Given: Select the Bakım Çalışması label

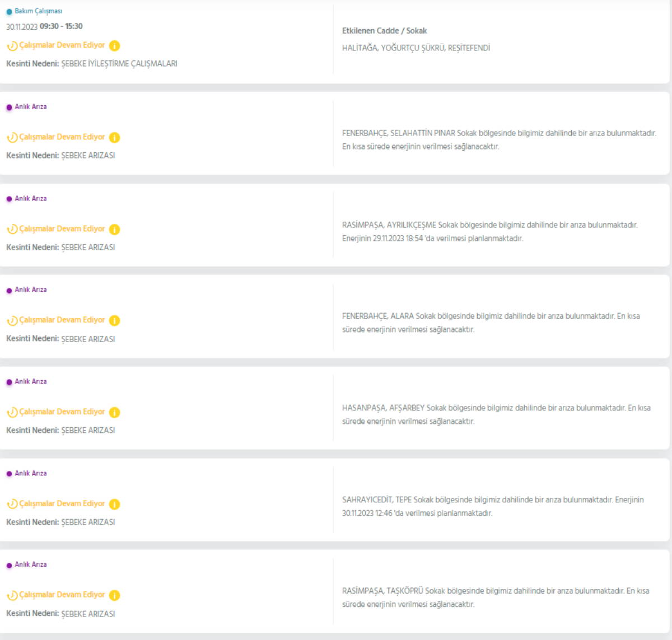Looking at the screenshot, I should click(x=38, y=11).
